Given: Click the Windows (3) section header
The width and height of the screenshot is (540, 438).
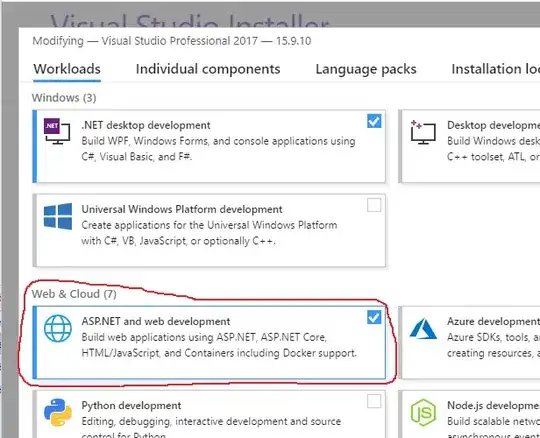Looking at the screenshot, I should tap(64, 98).
